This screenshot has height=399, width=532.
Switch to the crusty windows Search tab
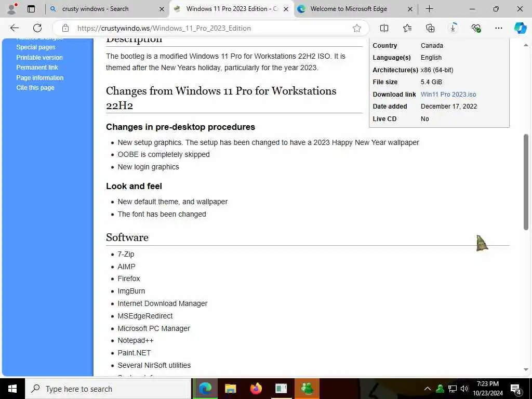(95, 9)
